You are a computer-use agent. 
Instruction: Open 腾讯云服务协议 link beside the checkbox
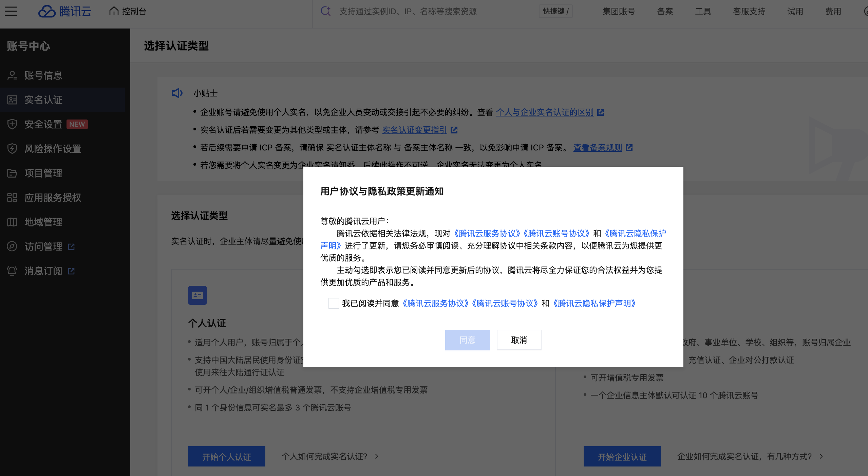click(435, 304)
